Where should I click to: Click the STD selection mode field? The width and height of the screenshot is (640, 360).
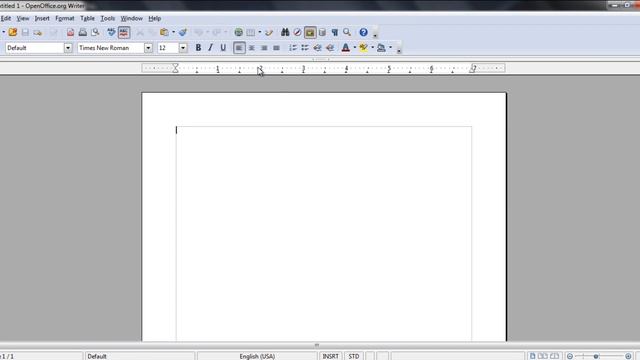click(354, 356)
